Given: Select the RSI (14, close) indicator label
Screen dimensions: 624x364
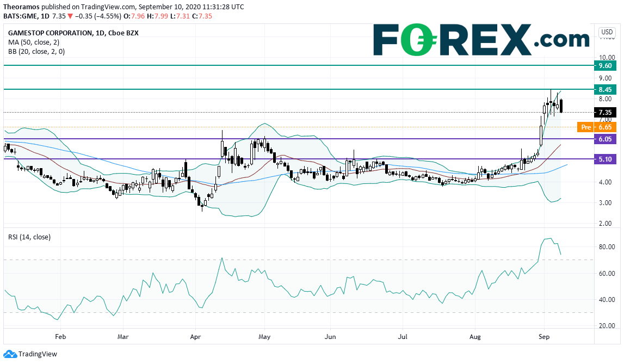Looking at the screenshot, I should [29, 237].
